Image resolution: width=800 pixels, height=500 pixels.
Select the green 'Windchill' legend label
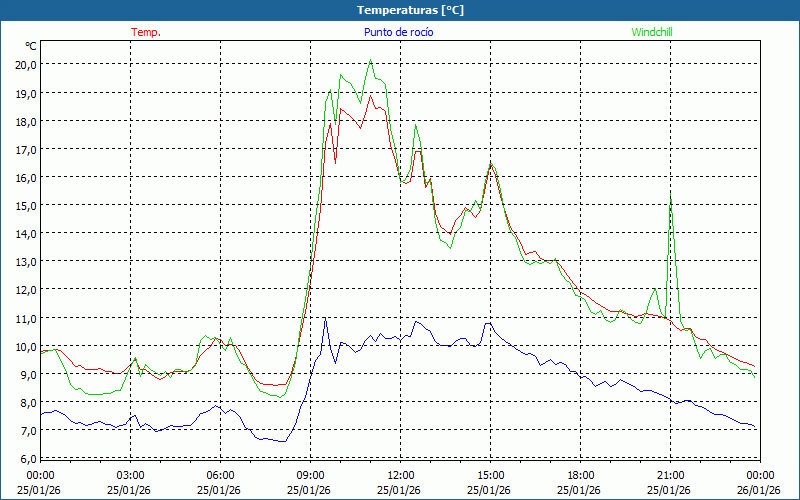tap(651, 32)
